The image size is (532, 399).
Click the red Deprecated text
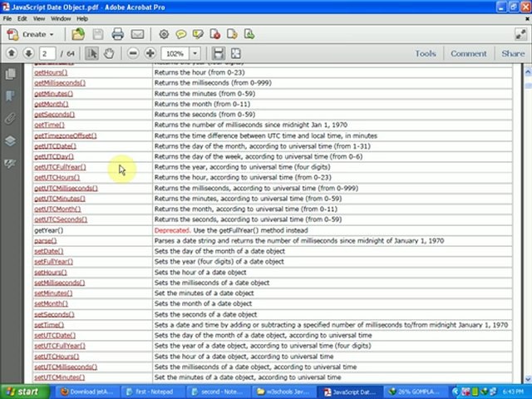(172, 230)
